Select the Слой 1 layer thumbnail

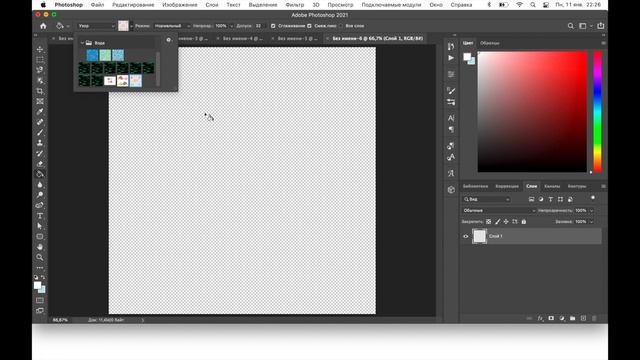click(x=480, y=236)
